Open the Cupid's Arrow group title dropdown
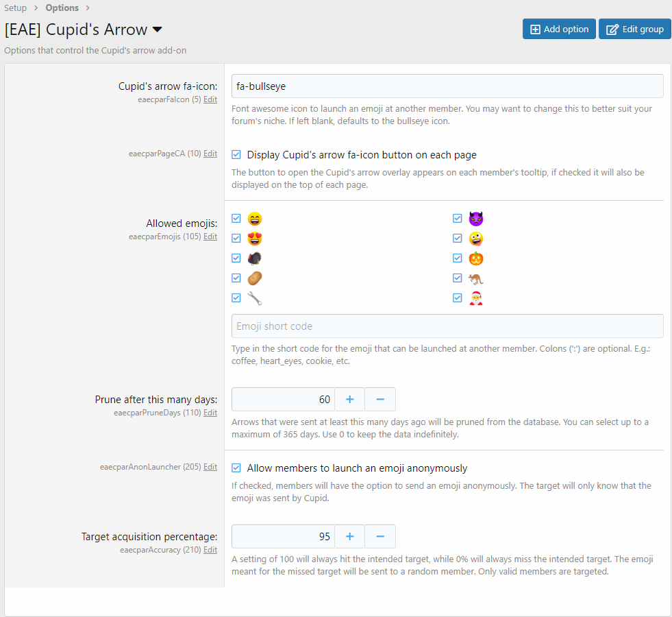Screen dimensions: 672x617 tap(157, 30)
